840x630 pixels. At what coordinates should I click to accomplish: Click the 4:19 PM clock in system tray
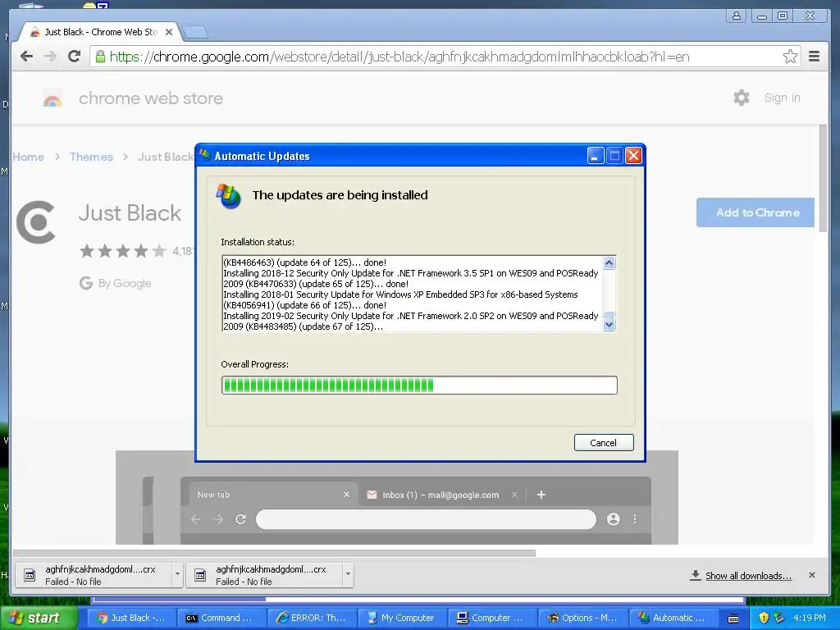coord(810,618)
